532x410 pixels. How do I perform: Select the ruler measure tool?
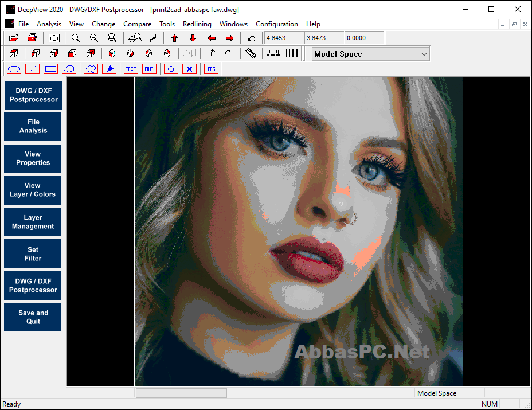coord(251,53)
